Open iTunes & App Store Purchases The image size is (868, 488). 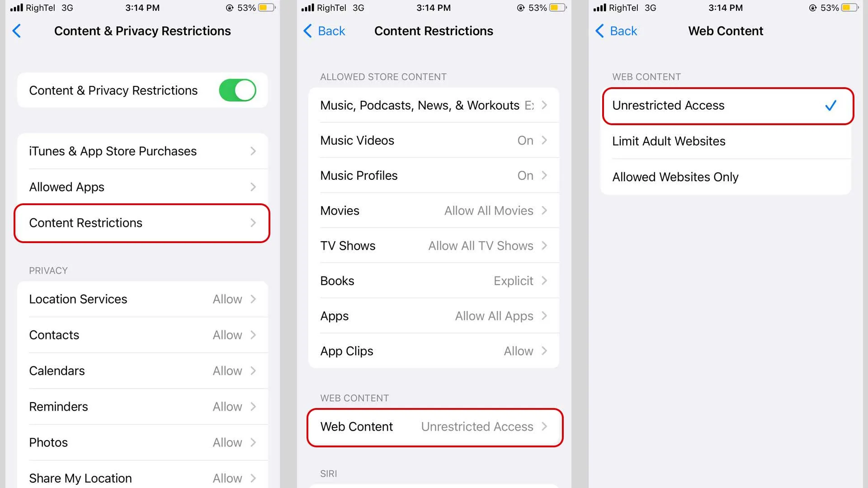click(x=142, y=151)
